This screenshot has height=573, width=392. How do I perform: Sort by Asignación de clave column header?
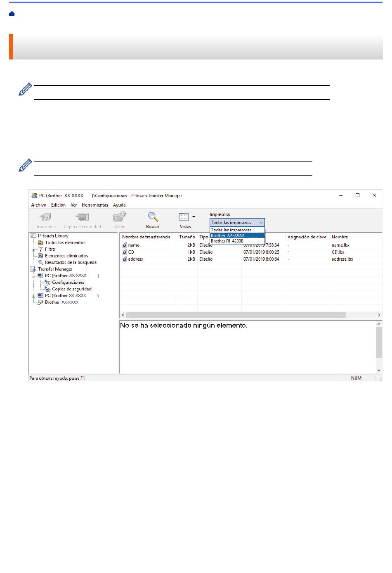pyautogui.click(x=307, y=237)
